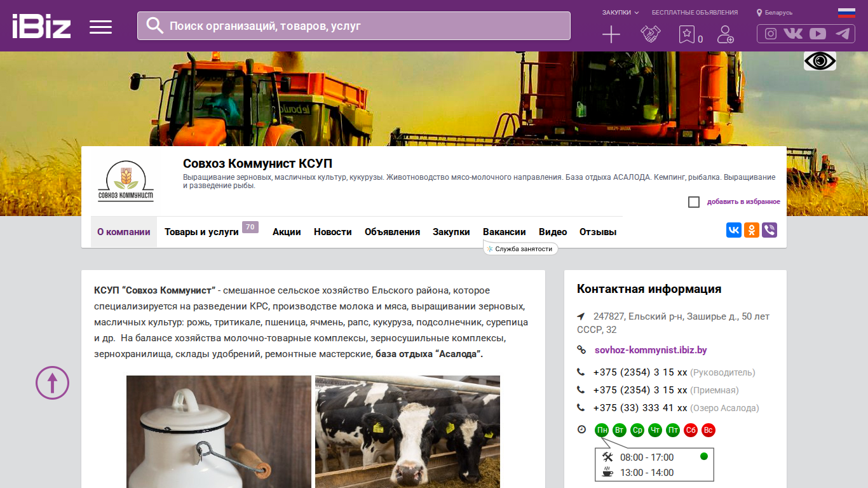Open the Вакансии tab

pos(505,232)
